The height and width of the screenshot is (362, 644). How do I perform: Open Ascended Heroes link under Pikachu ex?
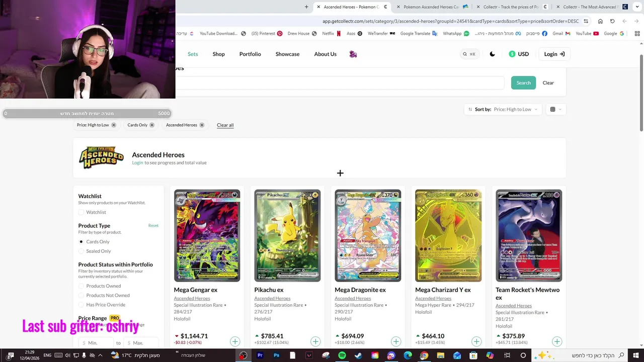272,298
